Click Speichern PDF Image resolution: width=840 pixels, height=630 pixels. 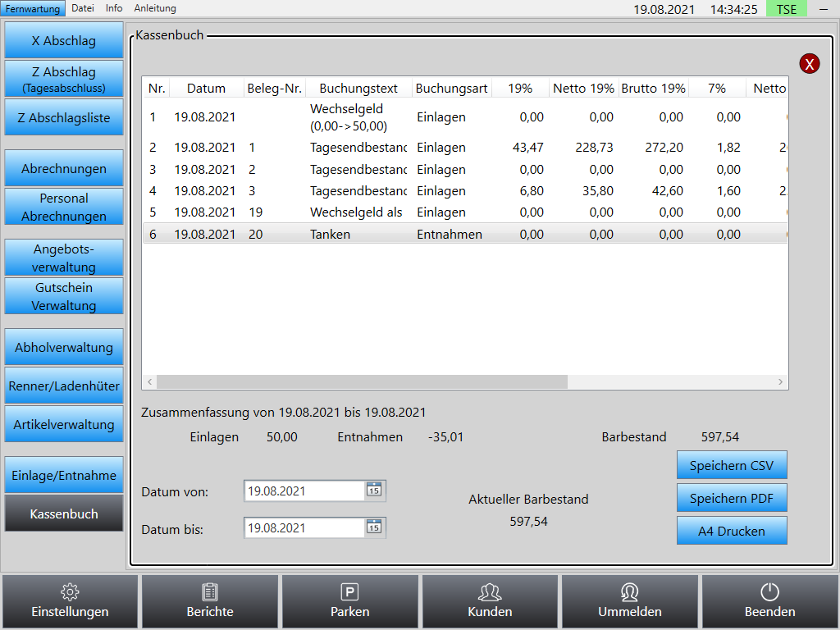tap(732, 498)
